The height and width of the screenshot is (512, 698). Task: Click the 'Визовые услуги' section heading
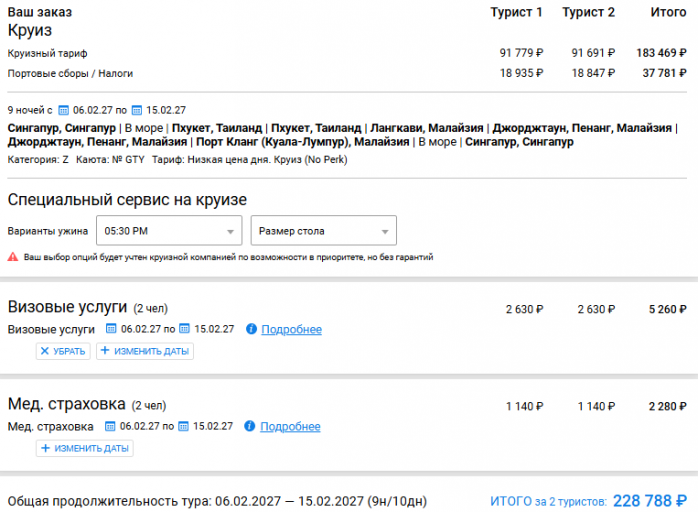[x=67, y=307]
